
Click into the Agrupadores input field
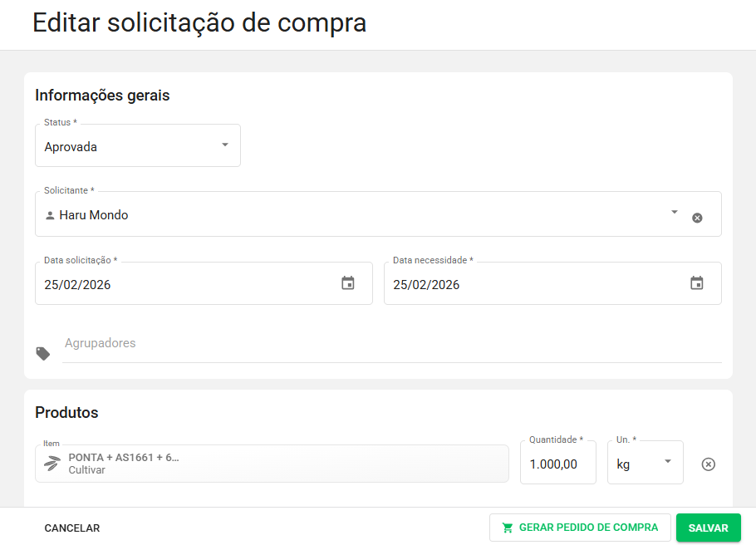[x=390, y=344]
